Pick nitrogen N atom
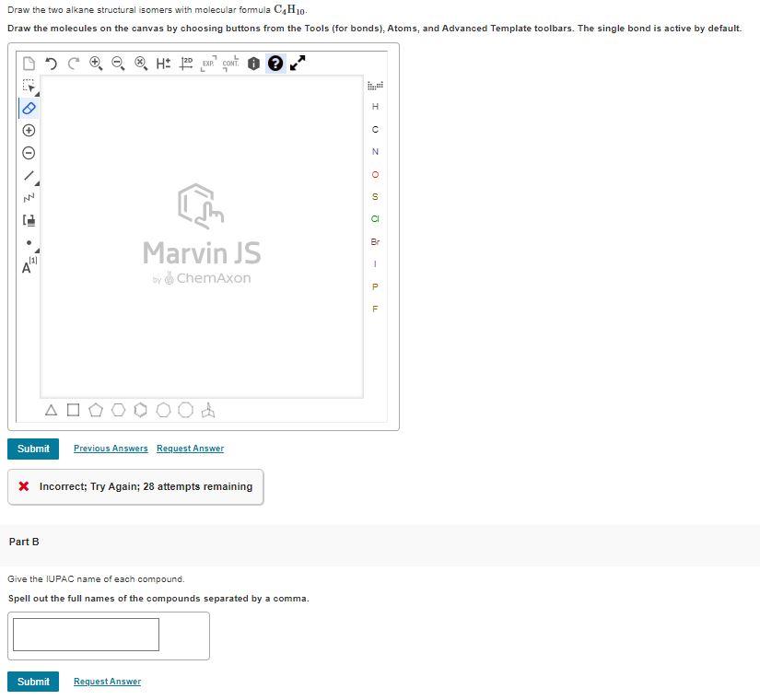Screen dimensions: 760x700 click(375, 152)
